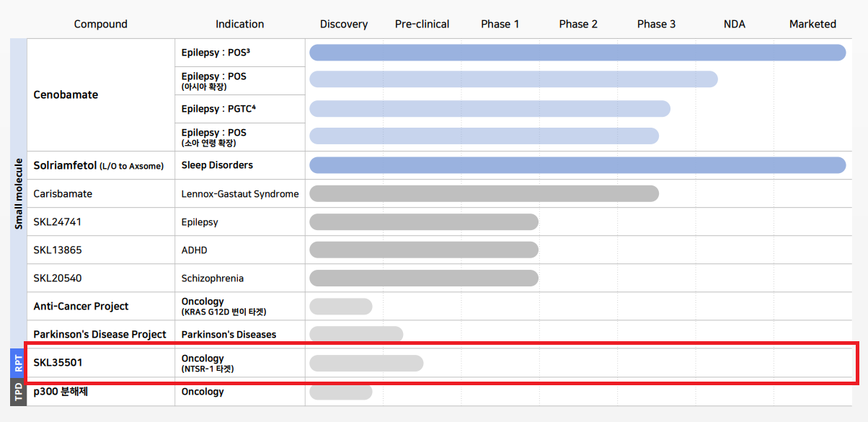Click the Oncology KRAS G12D indication
Image resolution: width=868 pixels, height=422 pixels.
[x=223, y=306]
